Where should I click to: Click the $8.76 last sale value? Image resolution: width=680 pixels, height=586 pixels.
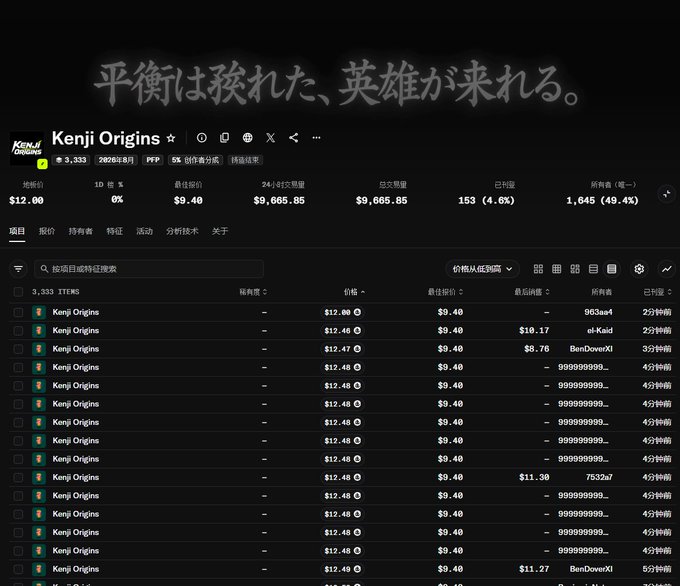[536, 349]
